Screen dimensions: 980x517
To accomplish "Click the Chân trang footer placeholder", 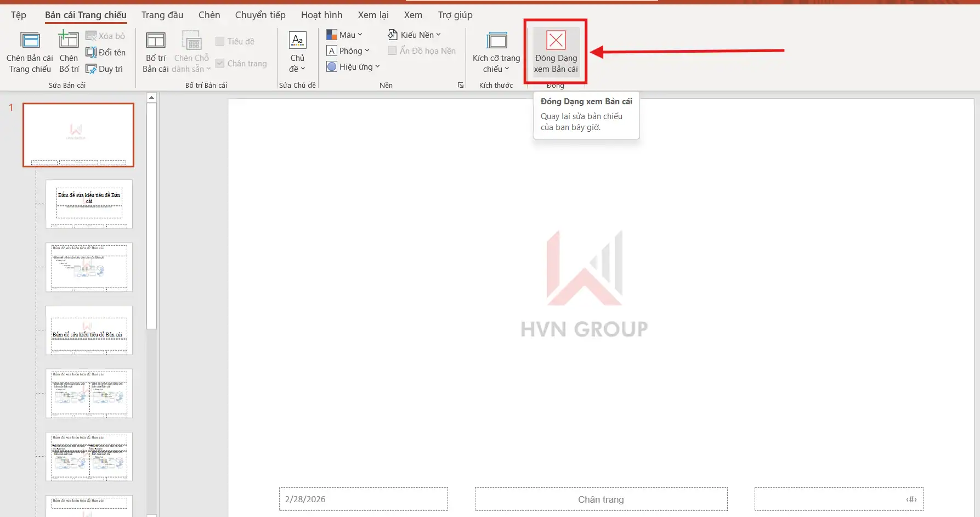I will point(601,499).
